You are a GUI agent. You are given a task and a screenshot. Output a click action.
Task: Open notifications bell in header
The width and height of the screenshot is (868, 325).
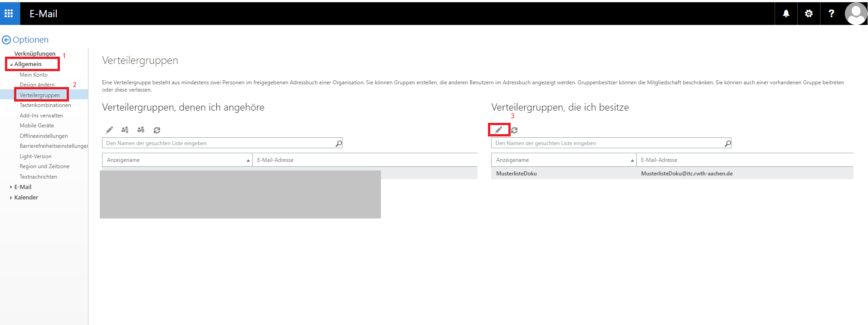[x=786, y=14]
